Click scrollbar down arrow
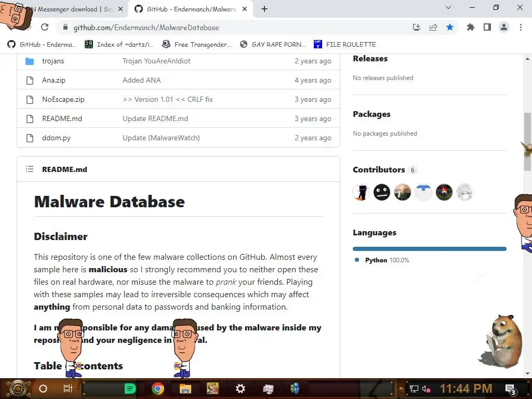The image size is (532, 399). [x=528, y=374]
